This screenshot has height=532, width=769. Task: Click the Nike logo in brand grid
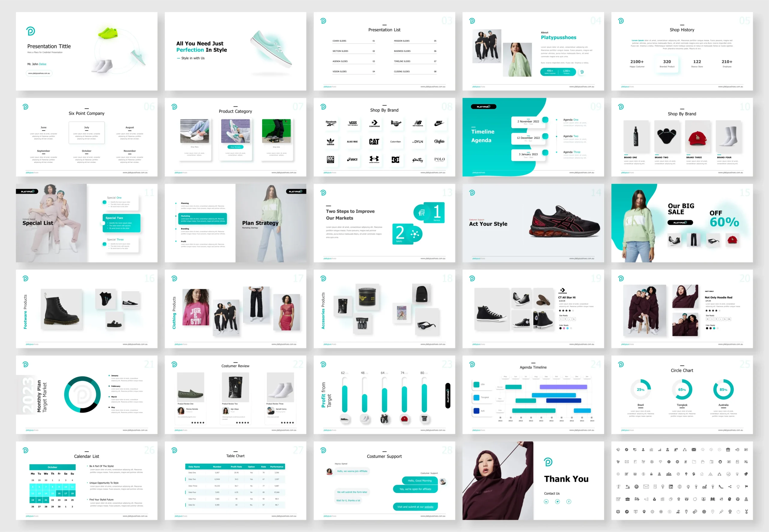tap(439, 123)
